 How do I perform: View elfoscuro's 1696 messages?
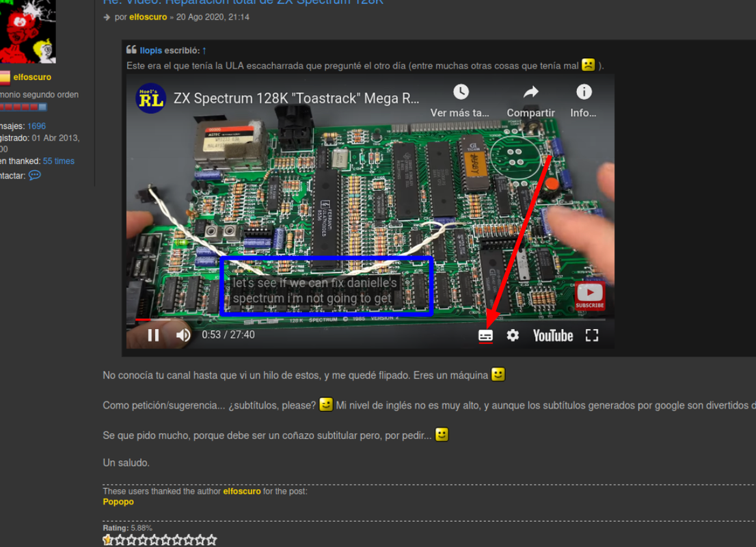coord(37,126)
